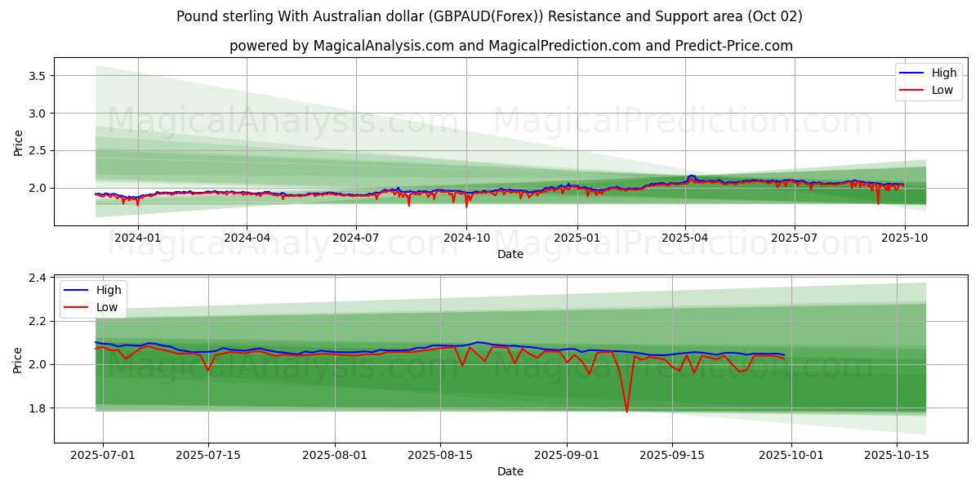Image resolution: width=980 pixels, height=490 pixels.
Task: Click the 2024-01 tick label on upper x-axis
Action: click(137, 238)
